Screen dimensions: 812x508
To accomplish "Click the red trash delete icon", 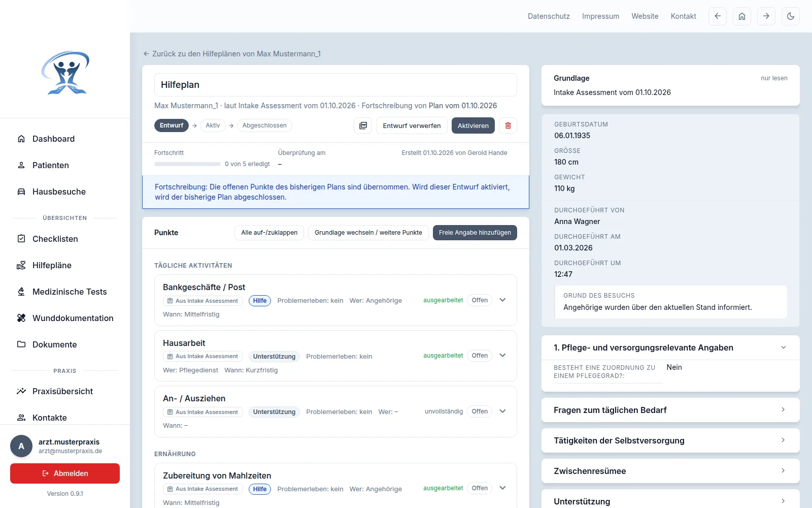I will [508, 125].
